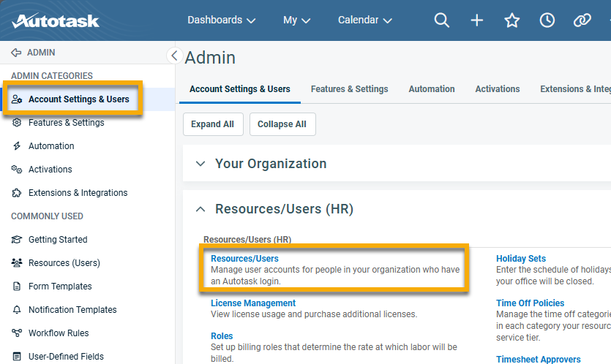Select Extensions & Integrations in sidebar
This screenshot has height=364, width=611.
(78, 193)
